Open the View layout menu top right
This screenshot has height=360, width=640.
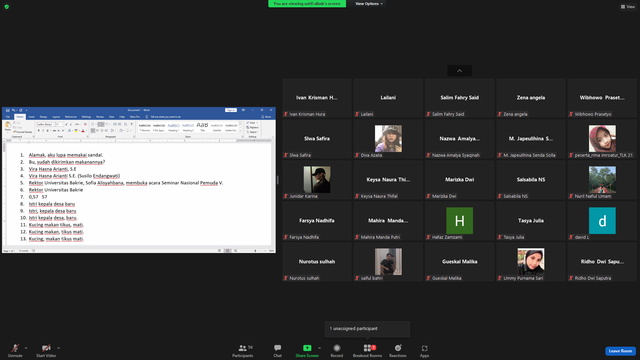(x=628, y=7)
